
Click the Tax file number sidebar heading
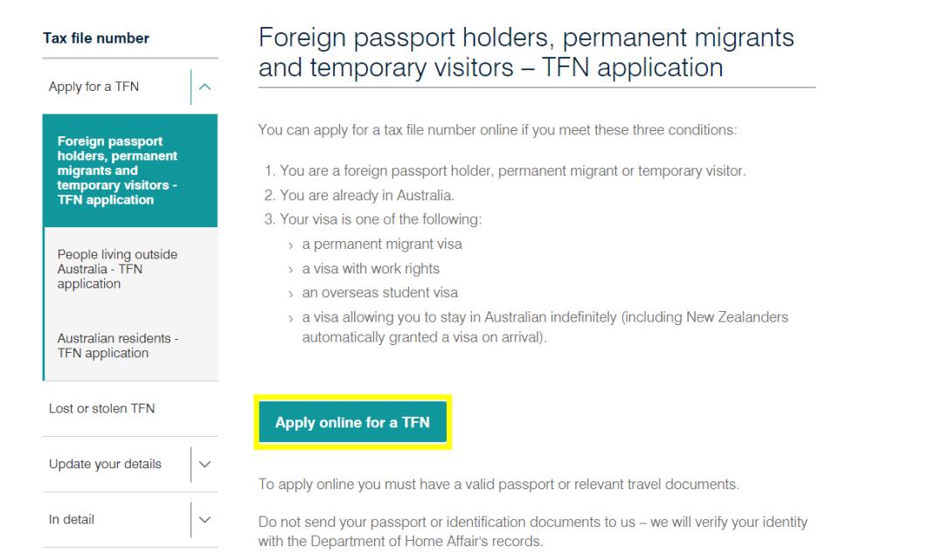(x=96, y=38)
